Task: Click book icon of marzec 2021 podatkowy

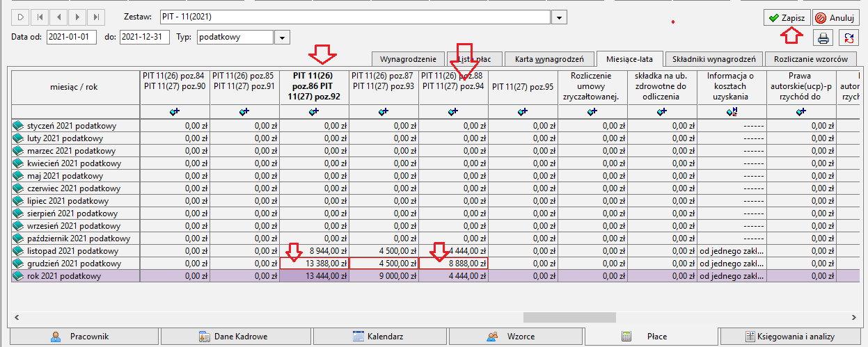Action: click(19, 151)
